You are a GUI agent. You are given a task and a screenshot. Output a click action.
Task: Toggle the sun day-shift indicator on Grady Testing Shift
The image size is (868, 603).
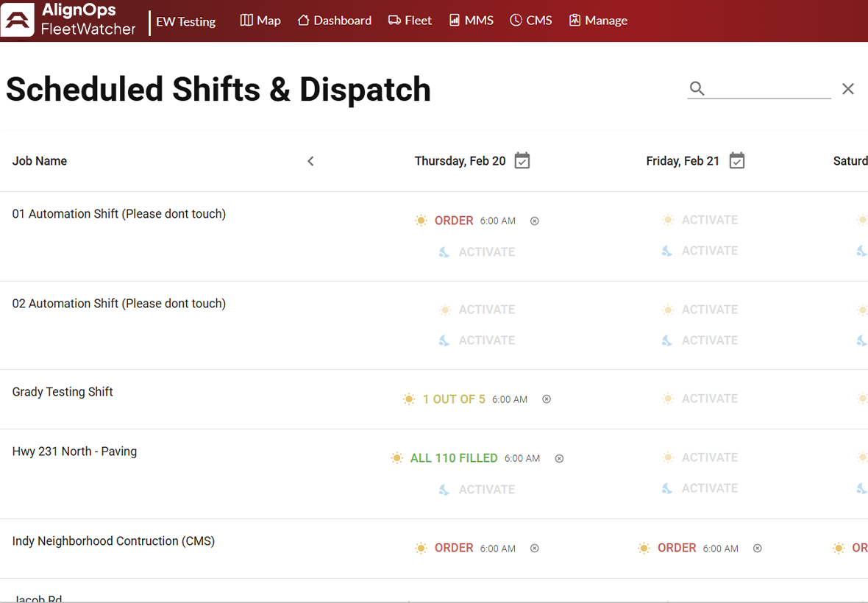pos(409,399)
